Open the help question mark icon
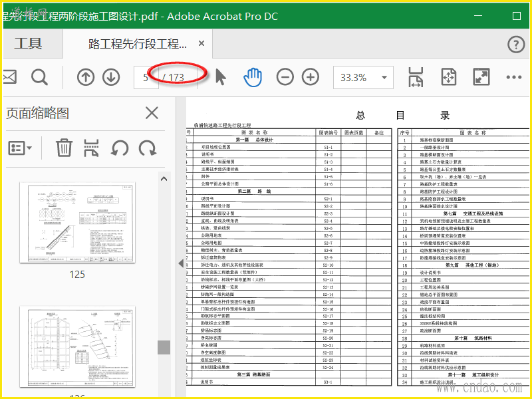Image resolution: width=532 pixels, height=399 pixels. click(516, 44)
